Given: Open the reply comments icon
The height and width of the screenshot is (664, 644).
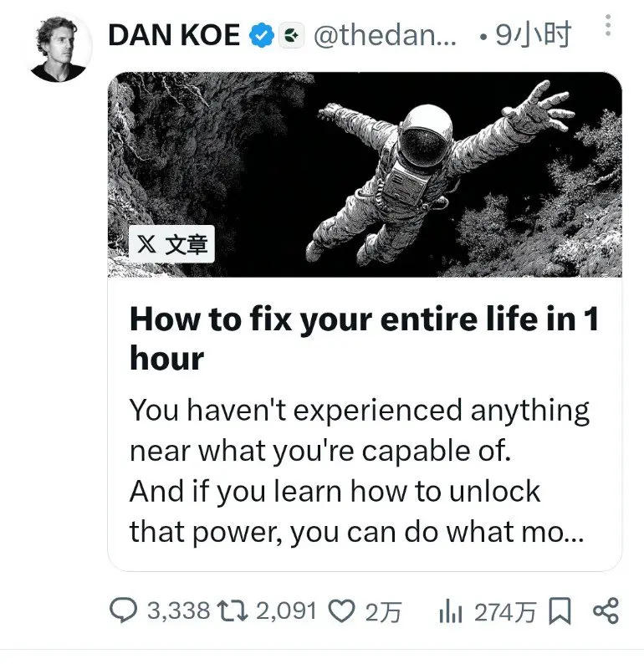Looking at the screenshot, I should tap(123, 610).
